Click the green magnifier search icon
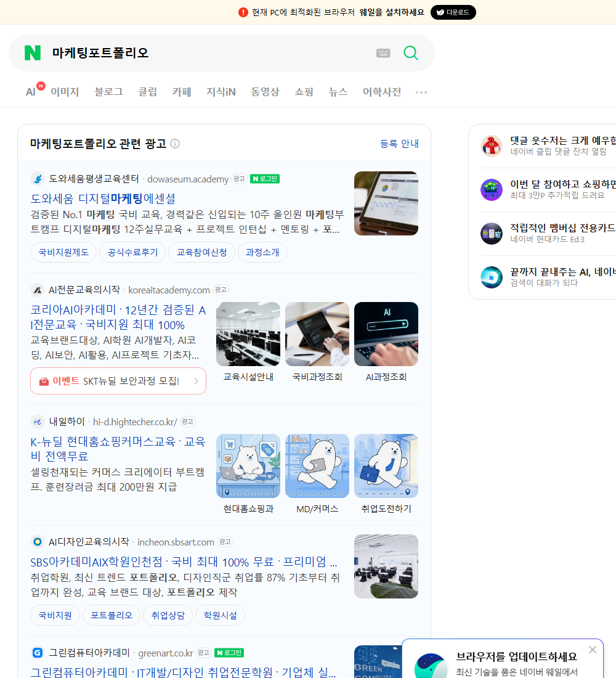Image resolution: width=616 pixels, height=678 pixels. click(x=411, y=53)
